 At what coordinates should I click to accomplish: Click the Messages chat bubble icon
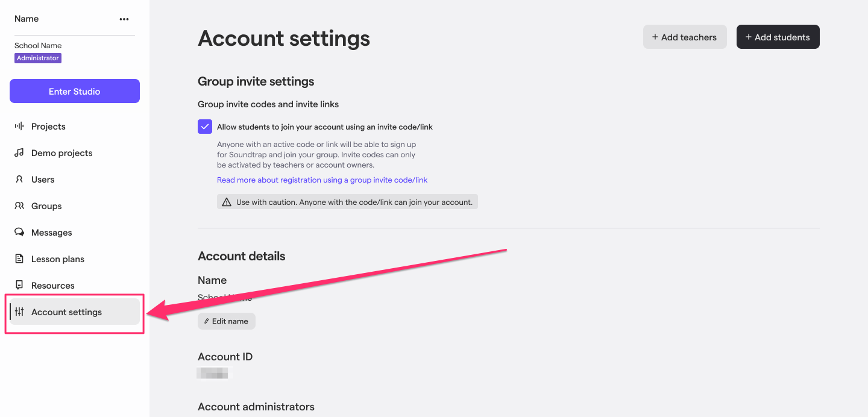point(19,233)
